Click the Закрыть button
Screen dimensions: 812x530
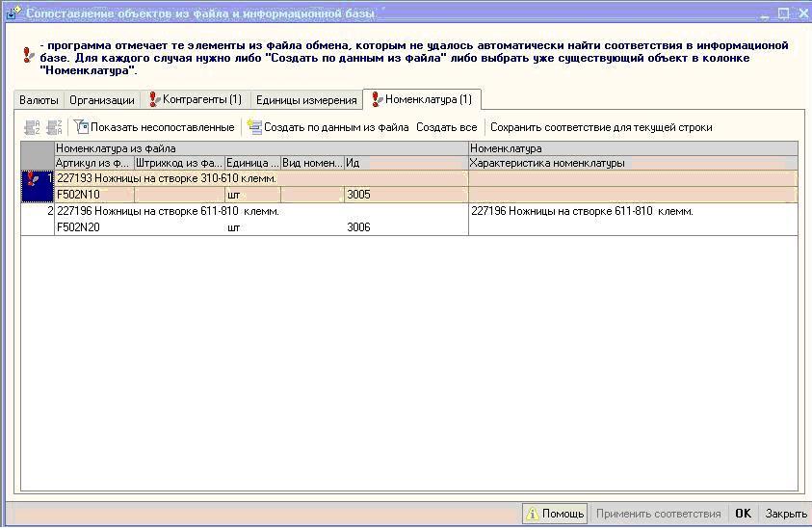(786, 514)
